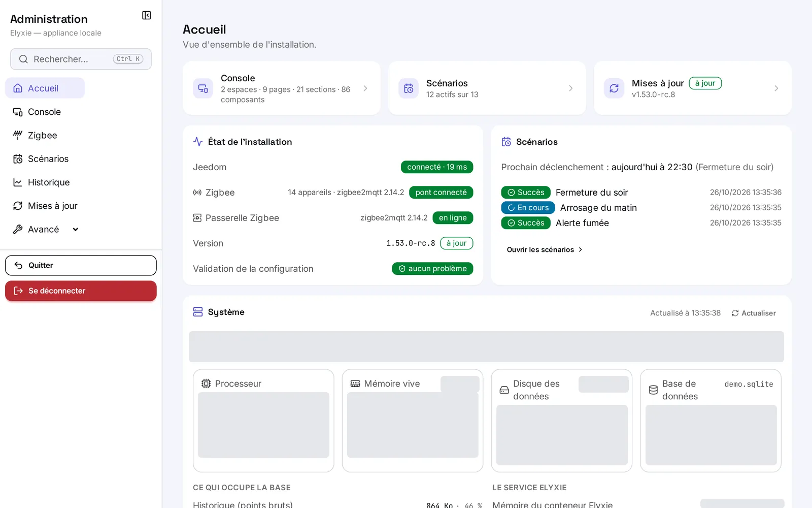812x508 pixels.
Task: Click the Console devices icon in sidebar
Action: [x=18, y=112]
